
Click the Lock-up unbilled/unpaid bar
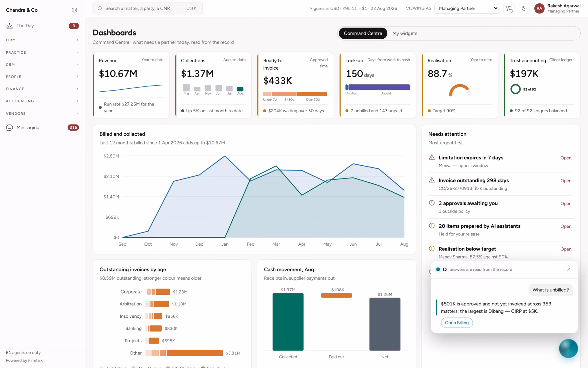click(x=378, y=87)
